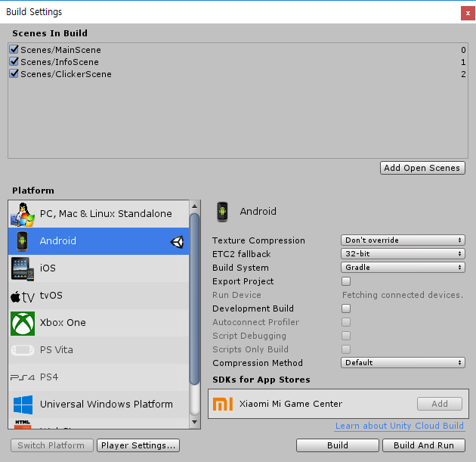Uncheck Scenes/MainScene in build list

[14, 49]
